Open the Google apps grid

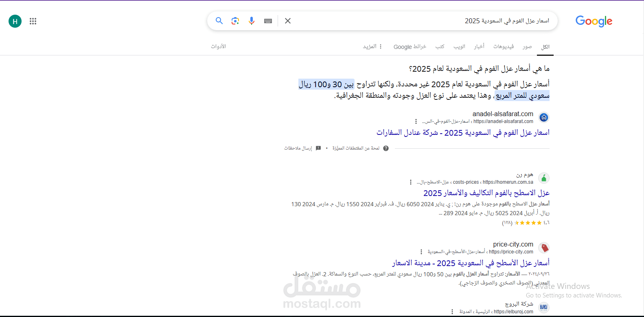[x=33, y=21]
